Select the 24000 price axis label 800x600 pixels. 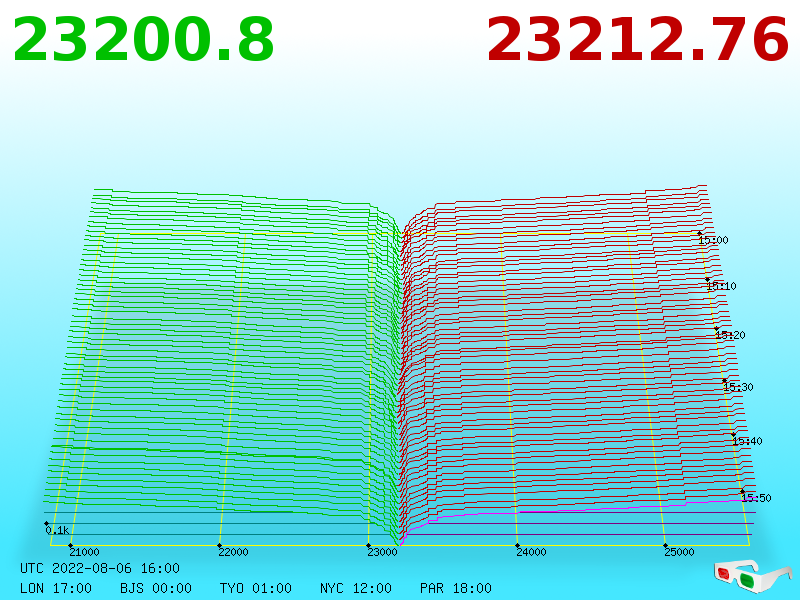(531, 552)
